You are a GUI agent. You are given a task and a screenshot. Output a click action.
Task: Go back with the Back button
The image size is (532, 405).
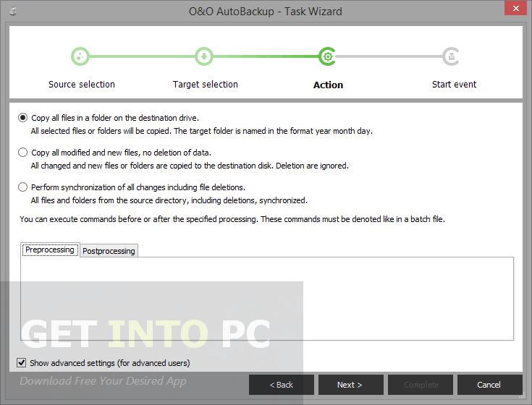tap(282, 385)
